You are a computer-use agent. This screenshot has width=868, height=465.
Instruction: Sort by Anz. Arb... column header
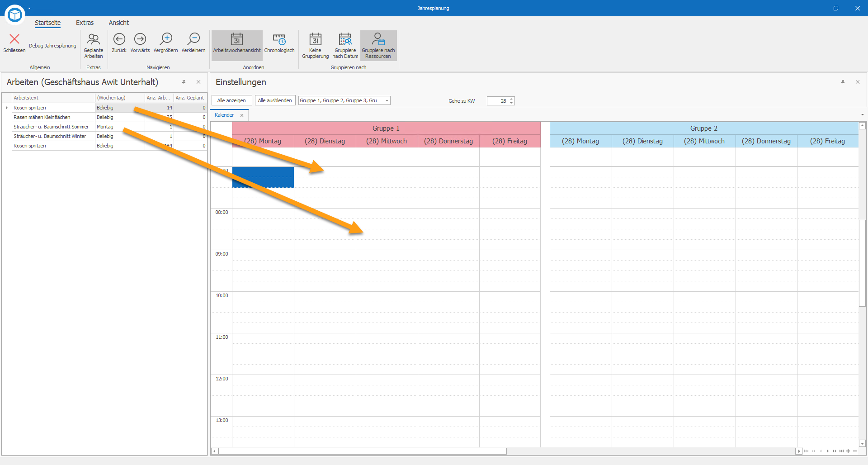[x=159, y=98]
